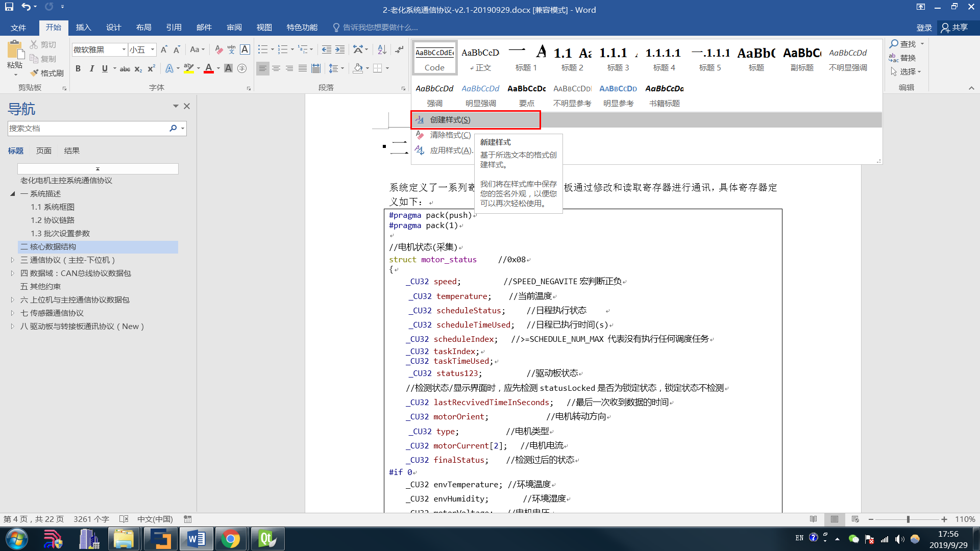Toggle strikethrough formatting

125,68
